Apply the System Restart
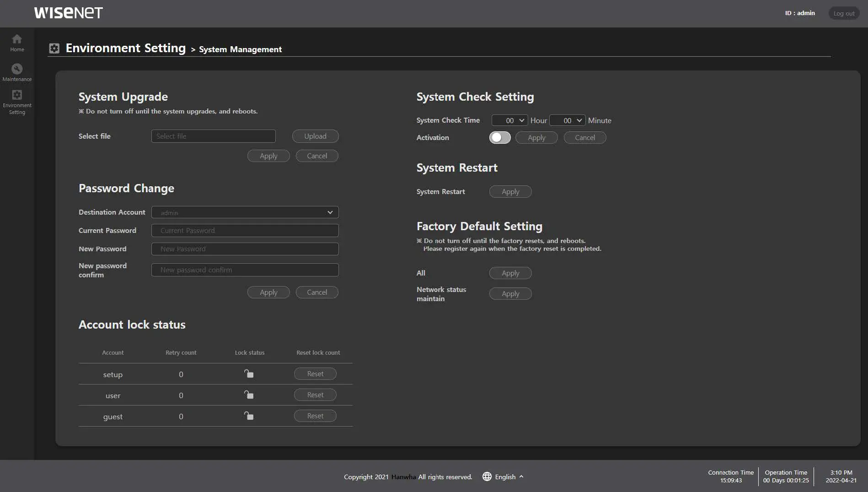Image resolution: width=868 pixels, height=492 pixels. 510,192
